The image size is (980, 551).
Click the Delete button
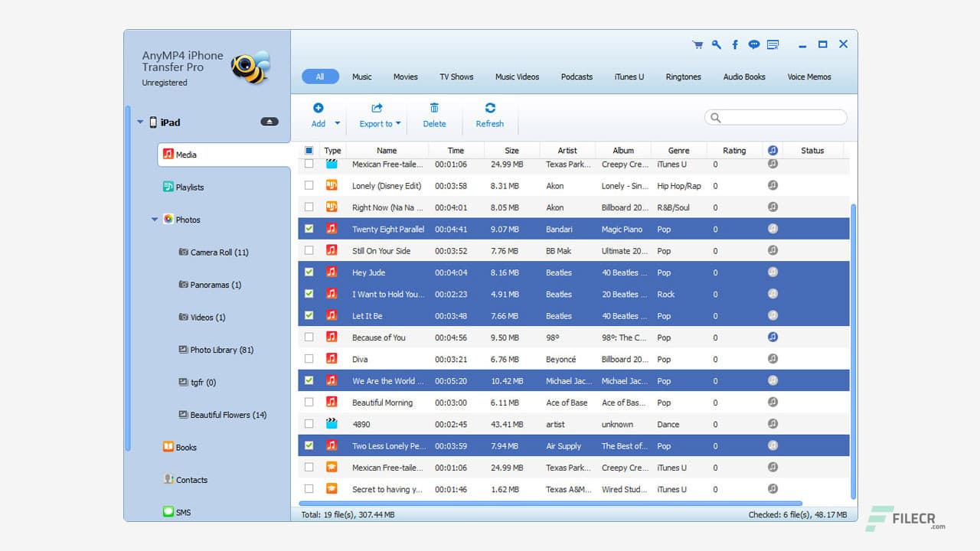click(x=434, y=115)
